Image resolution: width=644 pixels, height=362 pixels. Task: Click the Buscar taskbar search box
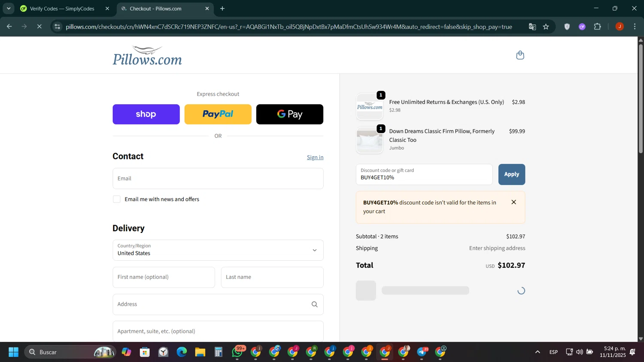[70, 352]
